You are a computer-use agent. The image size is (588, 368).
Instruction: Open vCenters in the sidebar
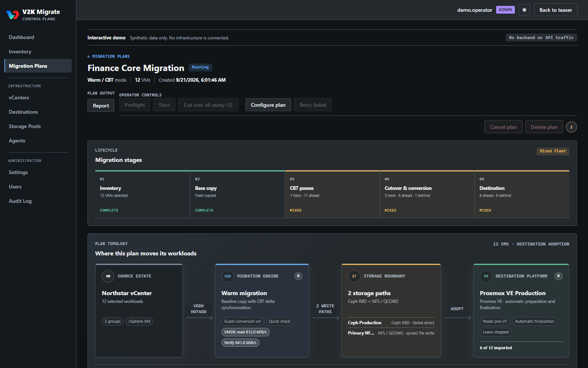(x=37, y=98)
